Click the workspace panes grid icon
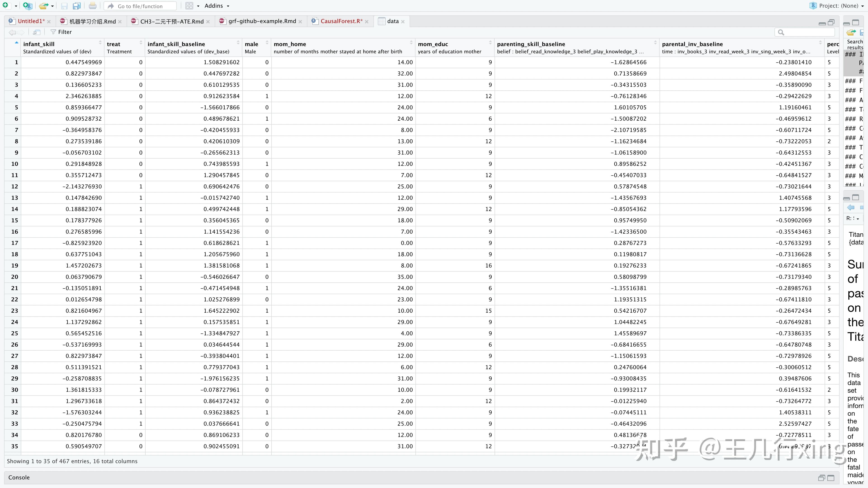 point(189,6)
